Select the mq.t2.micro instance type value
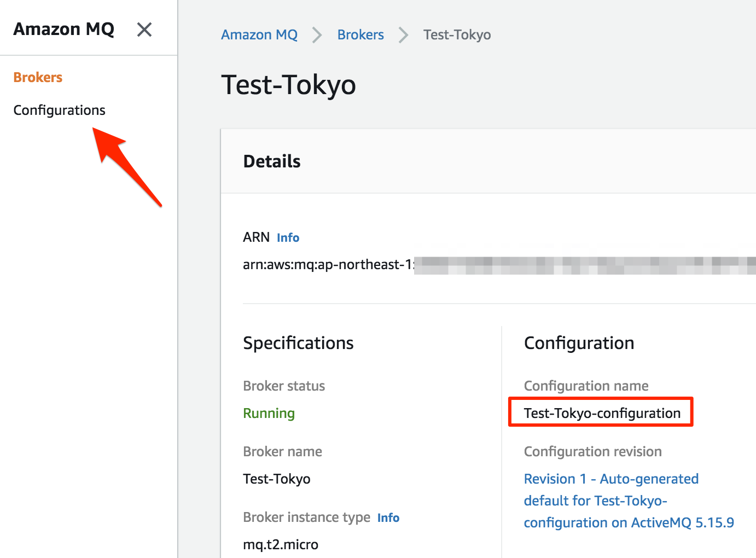The height and width of the screenshot is (558, 756). coord(281,544)
